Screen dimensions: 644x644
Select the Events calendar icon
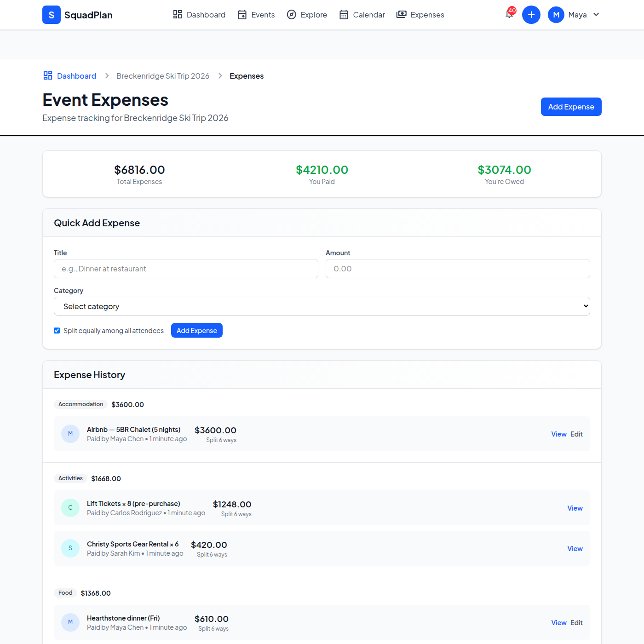(242, 14)
